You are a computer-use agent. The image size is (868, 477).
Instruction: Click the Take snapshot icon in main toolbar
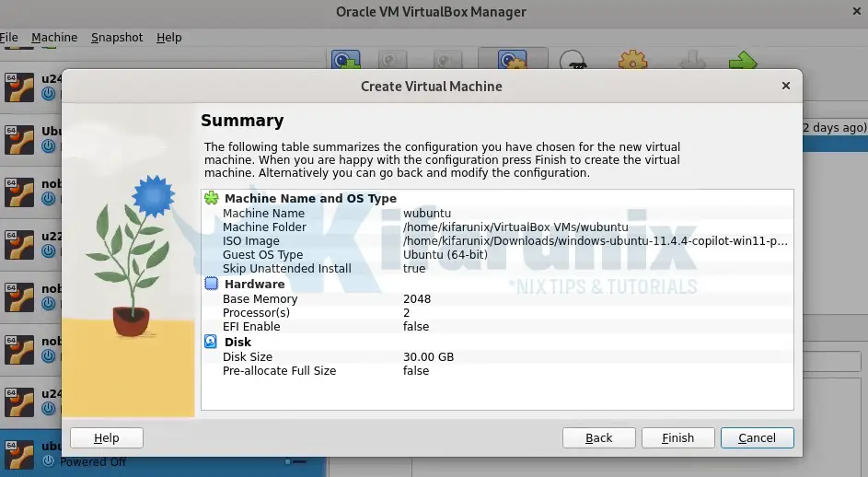point(346,60)
